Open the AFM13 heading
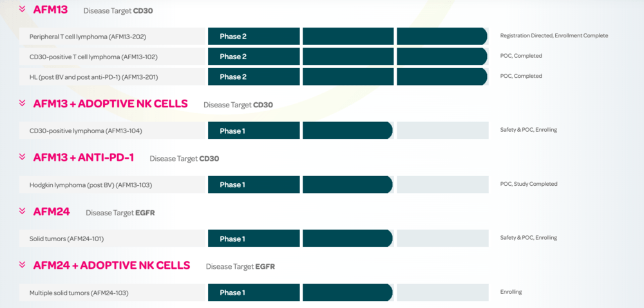644x308 pixels. 50,10
